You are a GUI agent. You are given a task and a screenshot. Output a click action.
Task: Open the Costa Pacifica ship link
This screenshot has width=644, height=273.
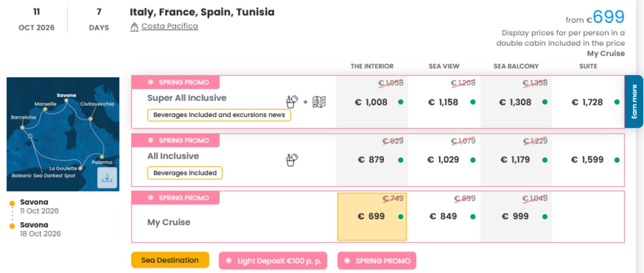pyautogui.click(x=169, y=26)
